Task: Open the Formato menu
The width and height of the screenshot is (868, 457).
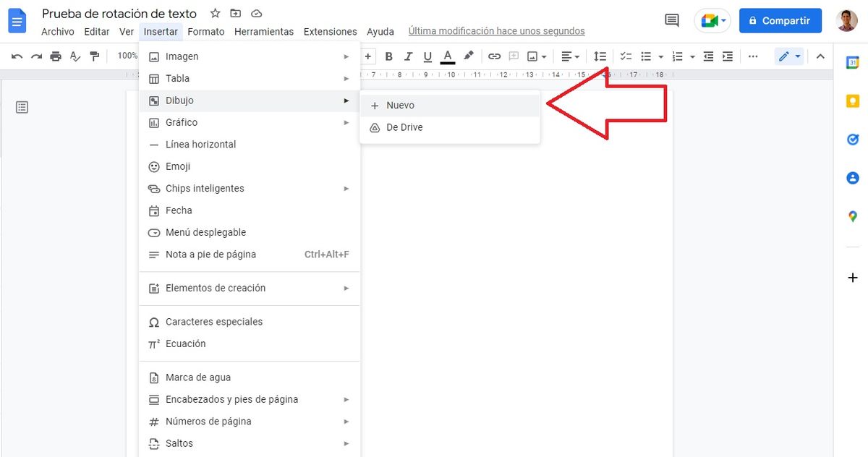Action: 206,31
